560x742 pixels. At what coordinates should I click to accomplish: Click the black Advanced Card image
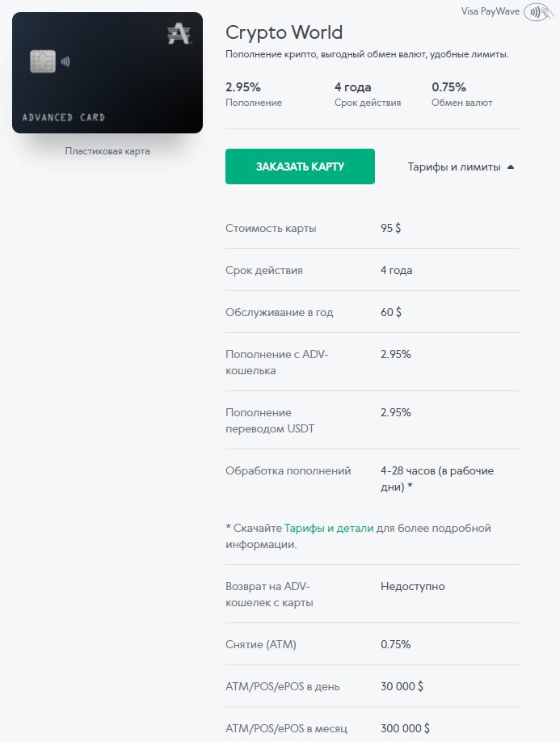[107, 73]
